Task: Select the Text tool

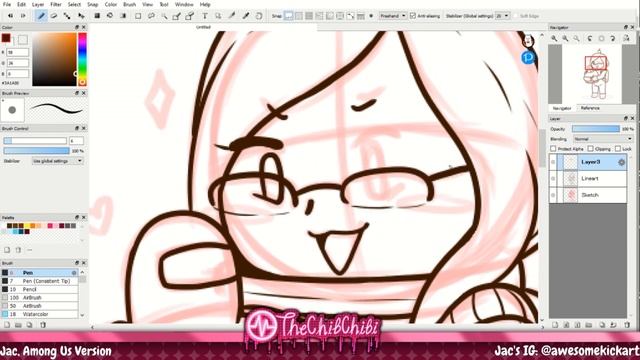Action: tap(205, 16)
